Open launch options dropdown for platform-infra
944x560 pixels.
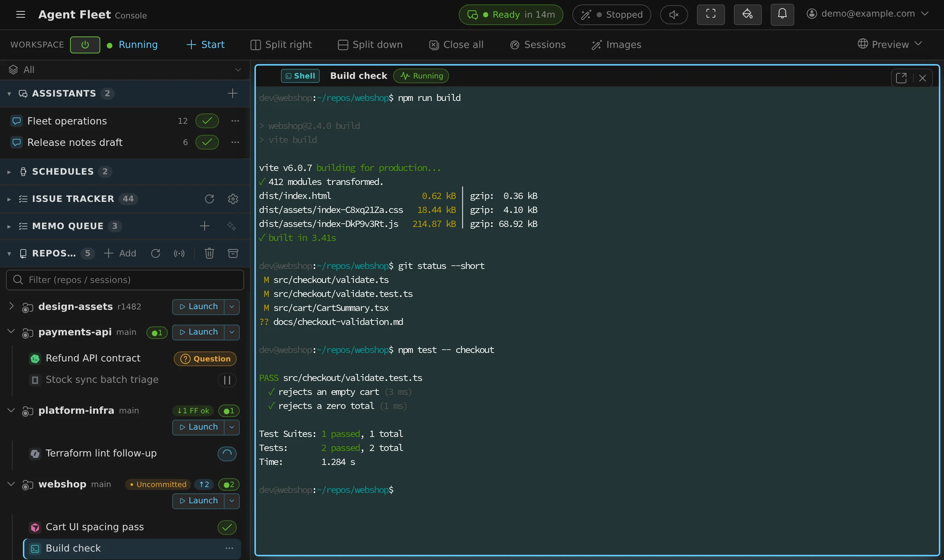232,427
